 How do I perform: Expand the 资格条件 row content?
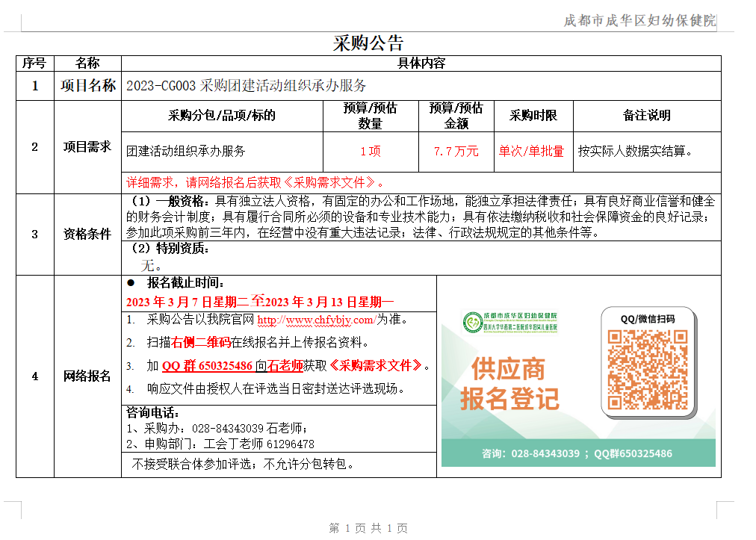coord(89,232)
